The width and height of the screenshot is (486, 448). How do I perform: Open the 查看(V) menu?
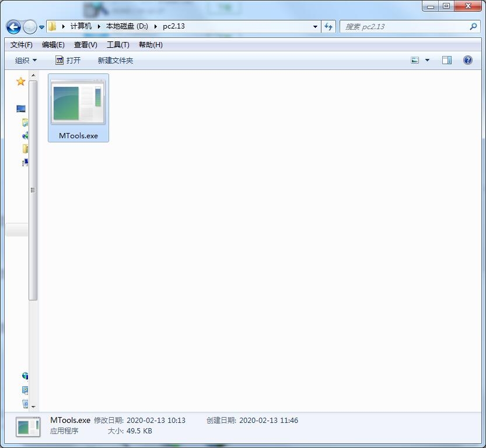86,45
